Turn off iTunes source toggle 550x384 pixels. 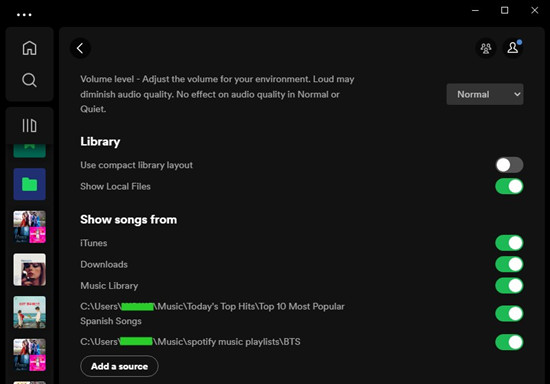(509, 243)
